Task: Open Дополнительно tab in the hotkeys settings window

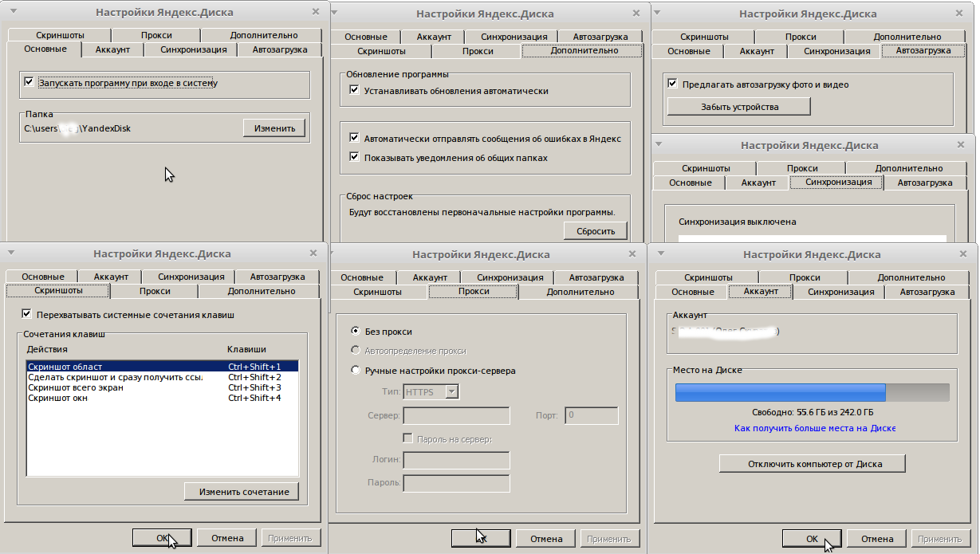Action: (x=262, y=291)
